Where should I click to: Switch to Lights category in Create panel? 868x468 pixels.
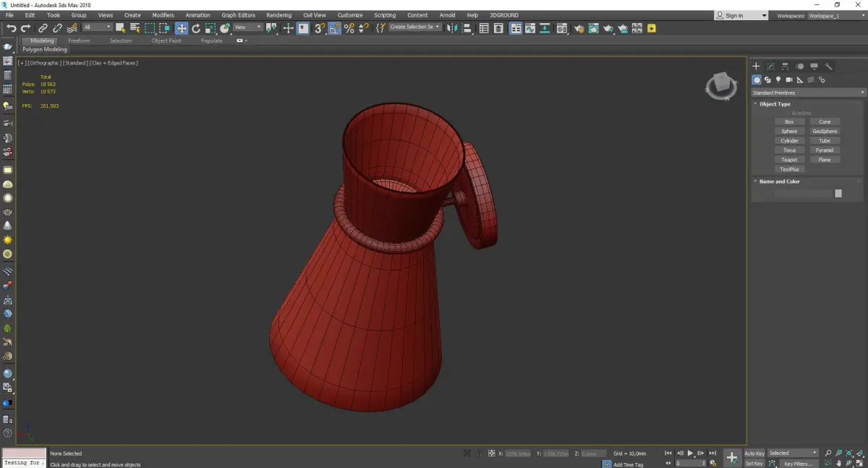point(778,80)
